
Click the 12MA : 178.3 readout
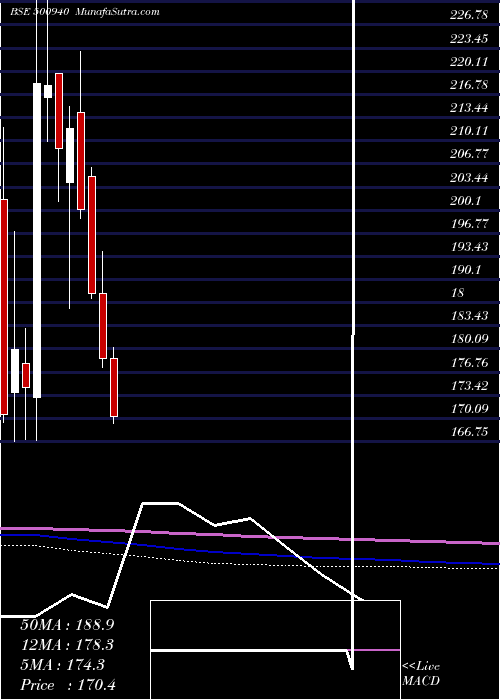(x=67, y=645)
